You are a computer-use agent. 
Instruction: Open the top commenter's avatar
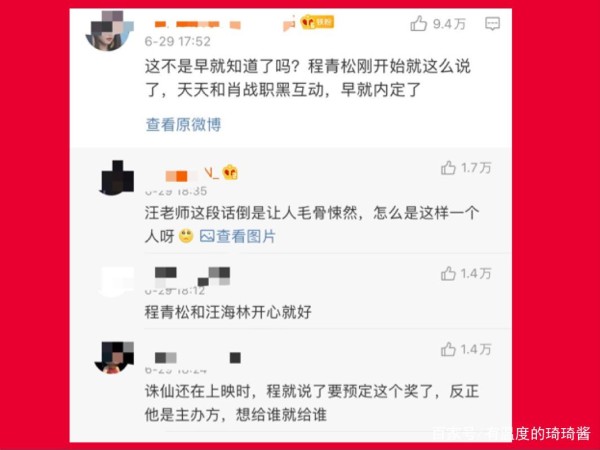[x=109, y=31]
